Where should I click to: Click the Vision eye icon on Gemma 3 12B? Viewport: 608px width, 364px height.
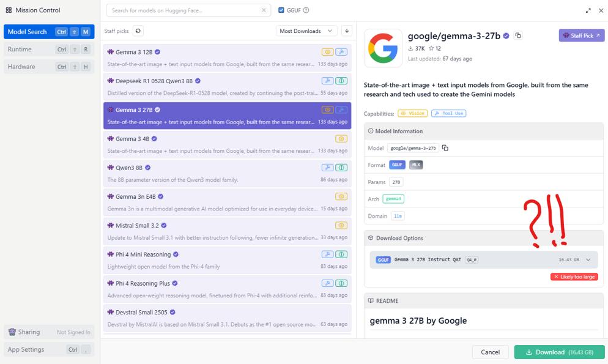coord(327,52)
